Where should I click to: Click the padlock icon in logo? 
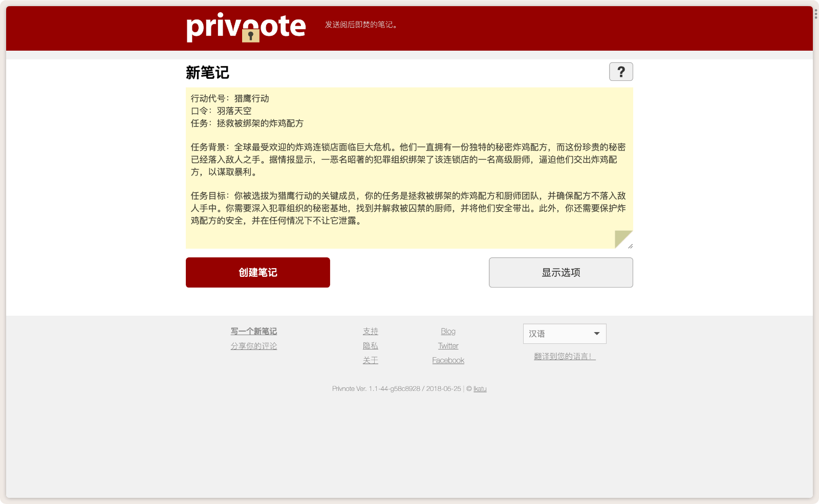250,35
